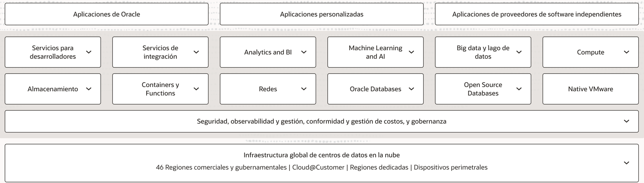Expand Big data y lago de datos chevron
This screenshot has width=644, height=183.
click(519, 52)
